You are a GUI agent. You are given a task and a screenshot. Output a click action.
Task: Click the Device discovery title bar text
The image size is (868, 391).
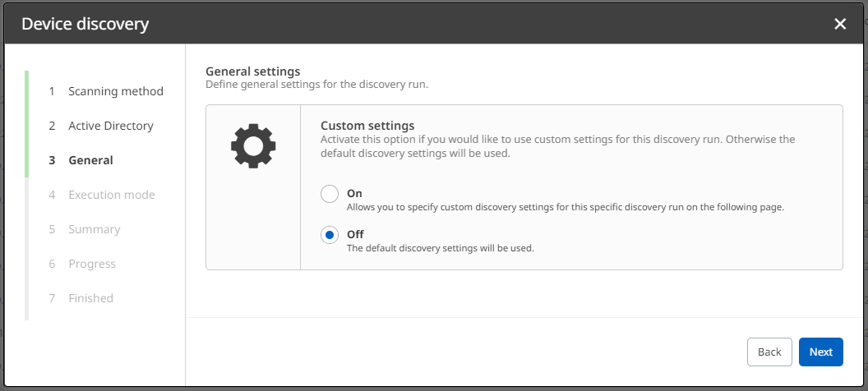coord(85,24)
